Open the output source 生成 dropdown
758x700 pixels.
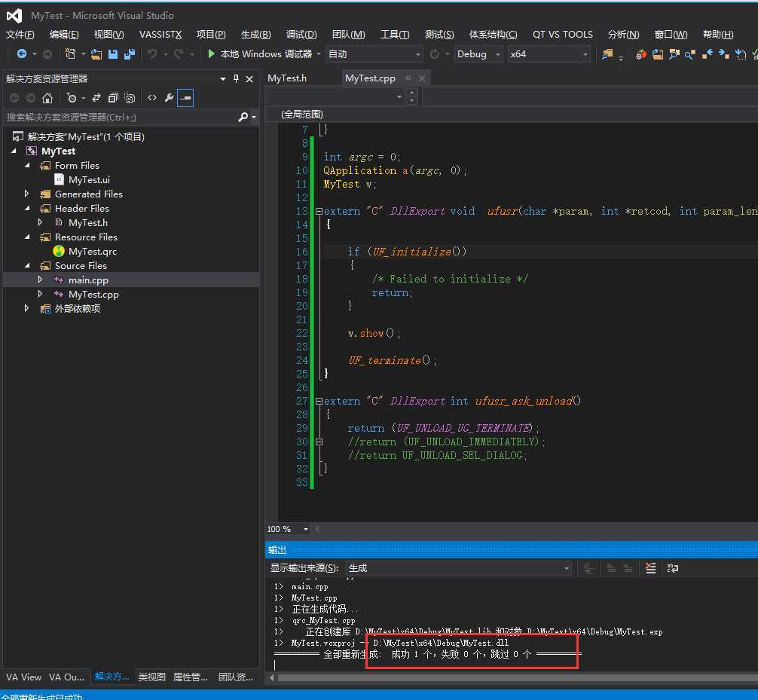(x=459, y=568)
